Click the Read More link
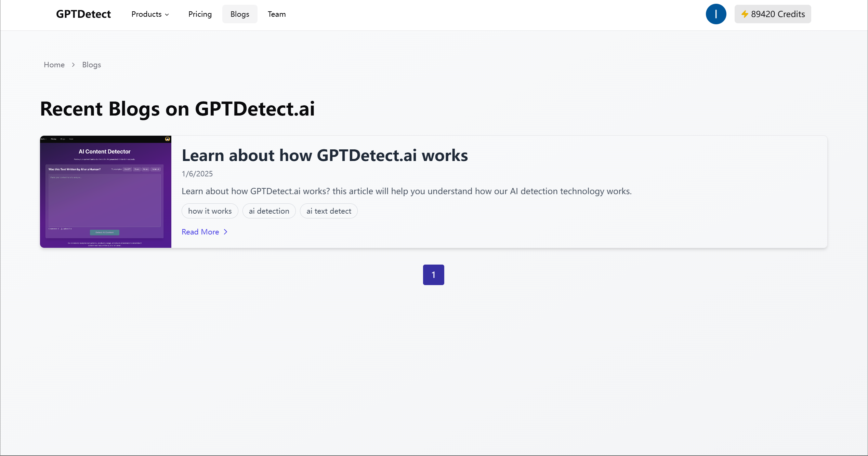868x456 pixels. [x=200, y=232]
